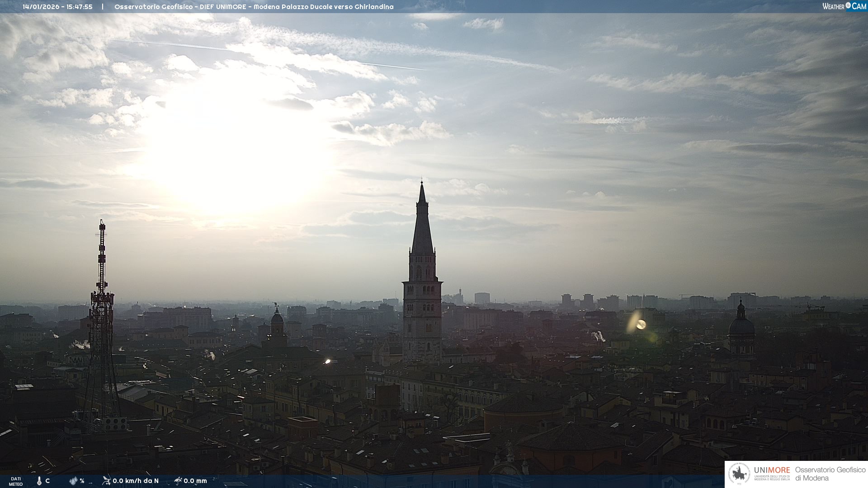The image size is (868, 488).
Task: Click the temperature C unit label
Action: [47, 481]
